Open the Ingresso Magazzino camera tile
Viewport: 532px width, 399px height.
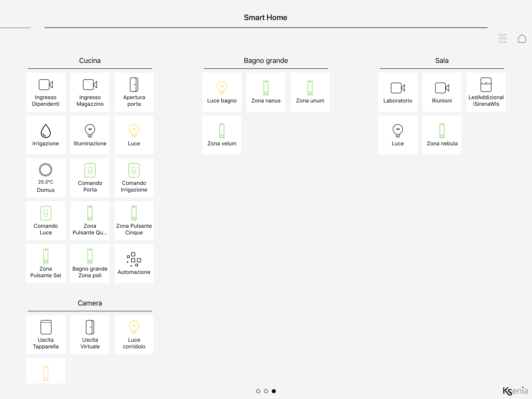(x=90, y=92)
